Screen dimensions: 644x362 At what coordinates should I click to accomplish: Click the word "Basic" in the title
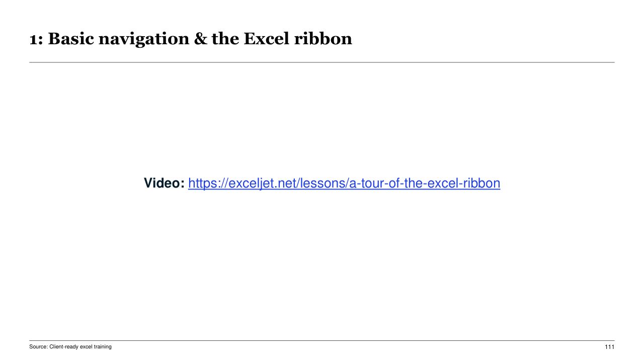pos(68,39)
